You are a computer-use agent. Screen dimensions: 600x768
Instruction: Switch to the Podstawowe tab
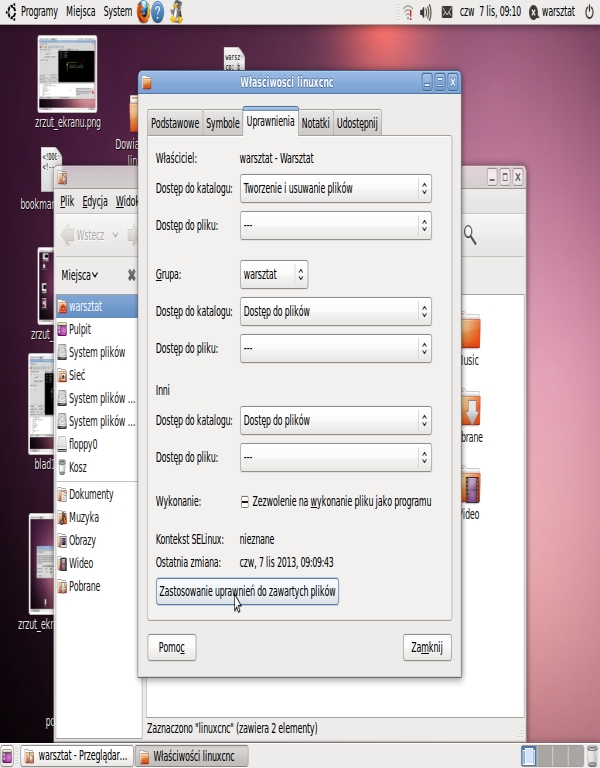tap(175, 123)
